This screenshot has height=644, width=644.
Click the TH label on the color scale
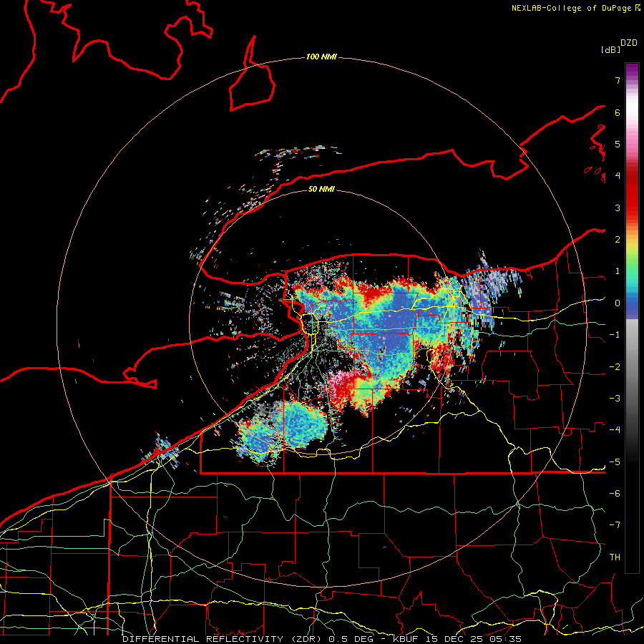click(615, 557)
